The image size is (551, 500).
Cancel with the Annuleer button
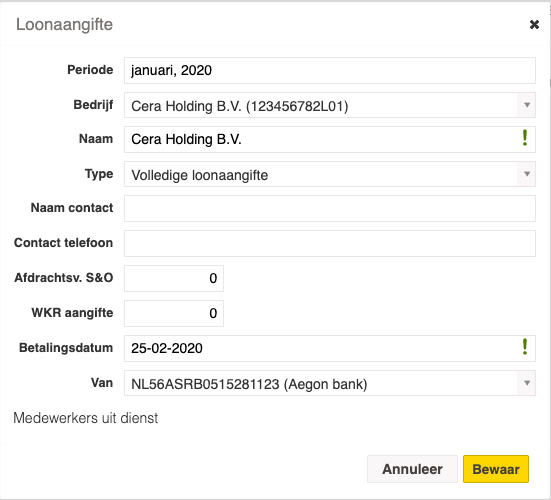(412, 469)
